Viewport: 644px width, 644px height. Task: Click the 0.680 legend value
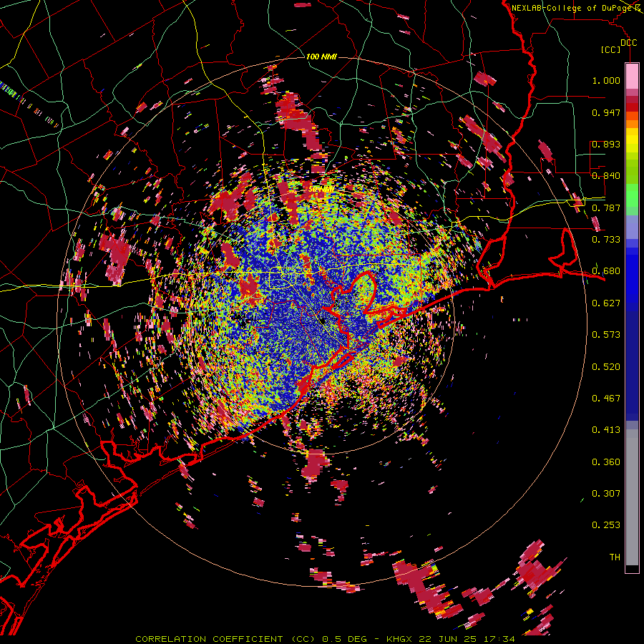point(606,271)
